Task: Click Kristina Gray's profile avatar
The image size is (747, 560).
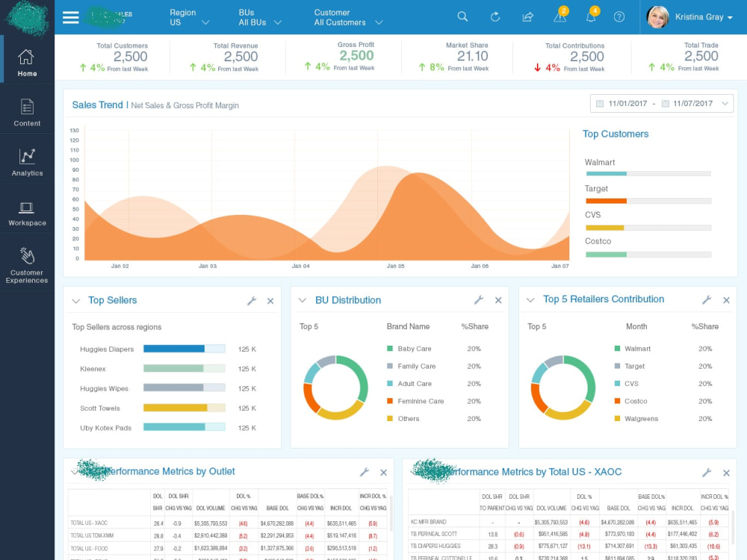Action: pyautogui.click(x=657, y=16)
